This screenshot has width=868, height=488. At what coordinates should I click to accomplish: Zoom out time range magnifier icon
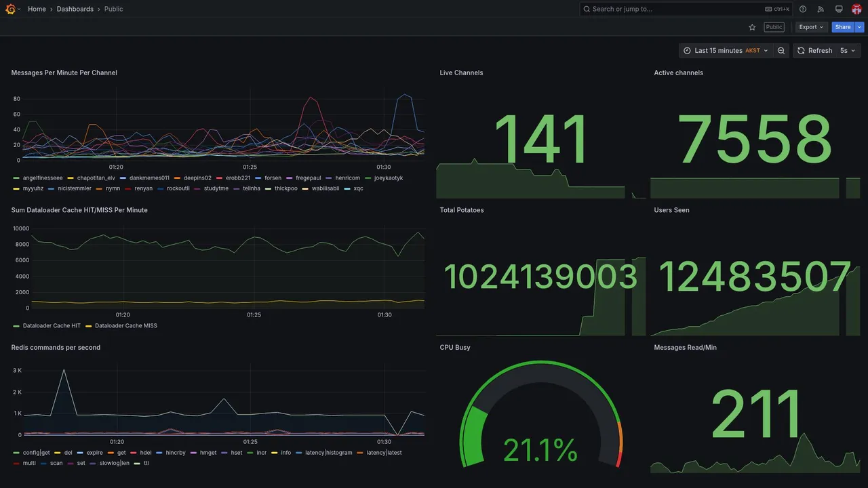(x=781, y=51)
